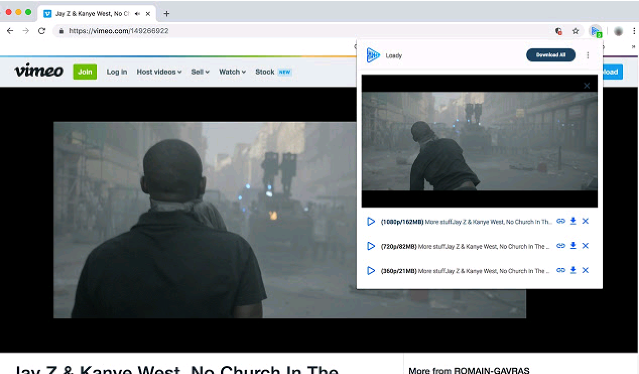This screenshot has height=374, width=639.
Task: View site info via the lock icon
Action: tap(61, 31)
